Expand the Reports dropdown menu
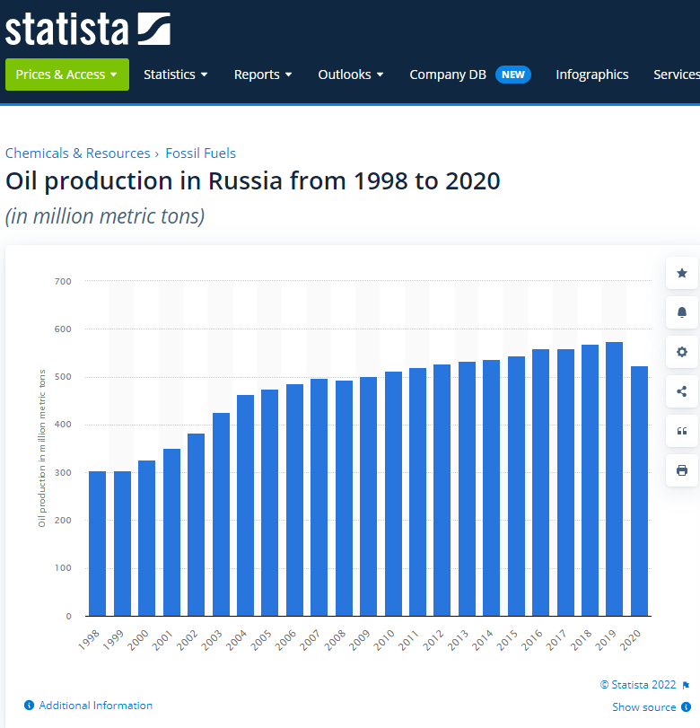The width and height of the screenshot is (700, 728). [x=263, y=75]
